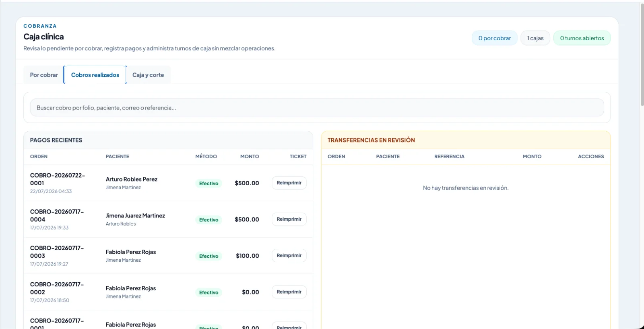Click 'Arturo Robles' under Jimena Juarez Martinez
The height and width of the screenshot is (329, 644).
[121, 223]
